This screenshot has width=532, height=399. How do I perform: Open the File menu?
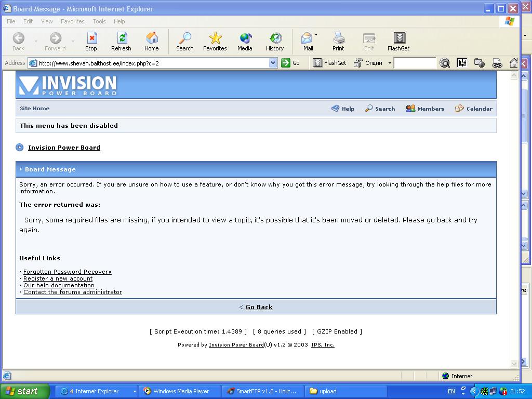[x=11, y=21]
